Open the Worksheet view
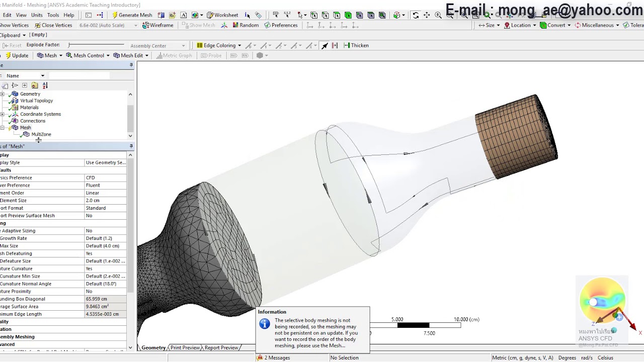644x362 pixels. click(222, 15)
